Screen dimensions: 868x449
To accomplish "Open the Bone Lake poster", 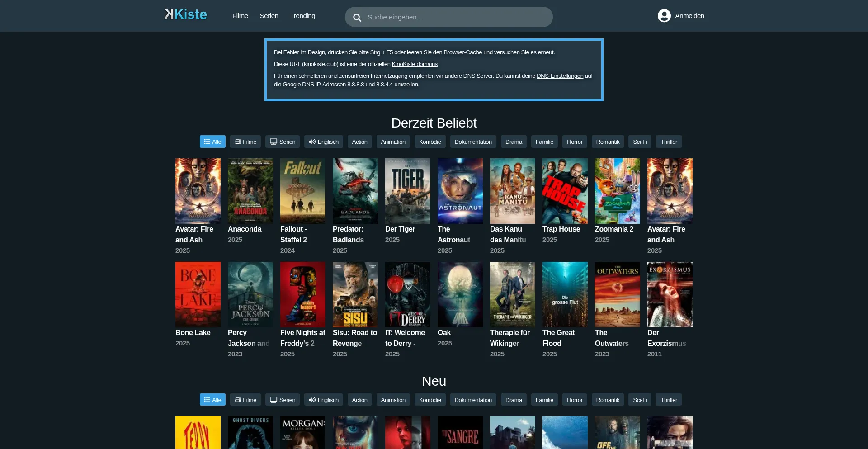I will (198, 294).
